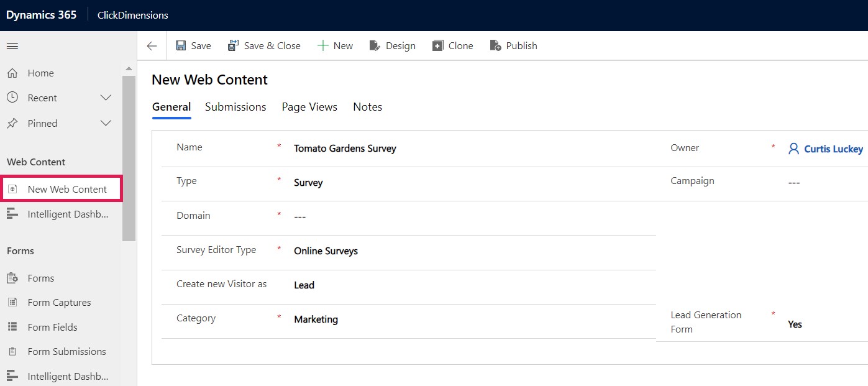
Task: Toggle the hamburger navigation menu
Action: [12, 46]
